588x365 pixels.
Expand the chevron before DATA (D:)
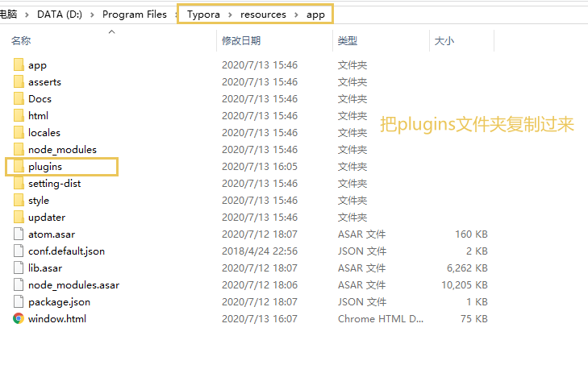pos(27,15)
